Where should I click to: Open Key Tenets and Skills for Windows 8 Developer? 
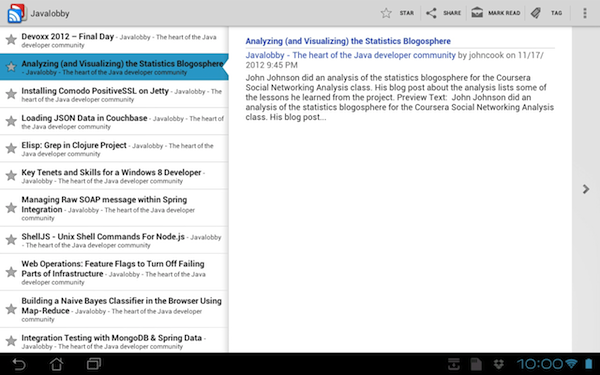(x=114, y=176)
